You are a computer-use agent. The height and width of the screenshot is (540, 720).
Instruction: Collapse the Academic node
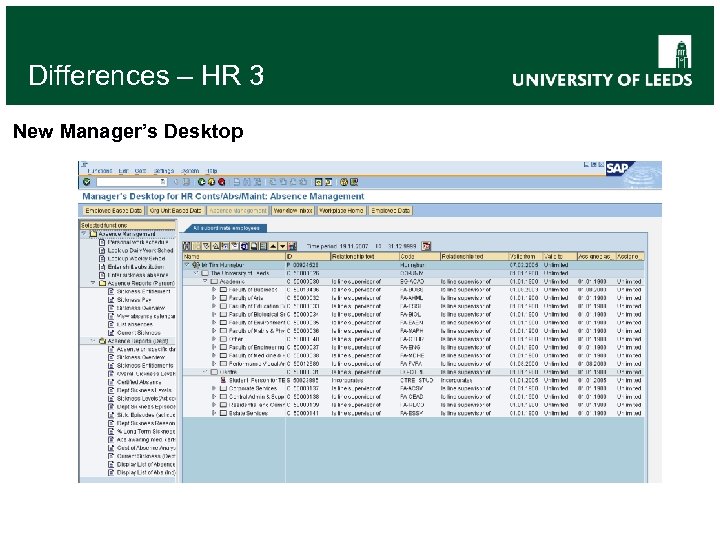click(205, 281)
